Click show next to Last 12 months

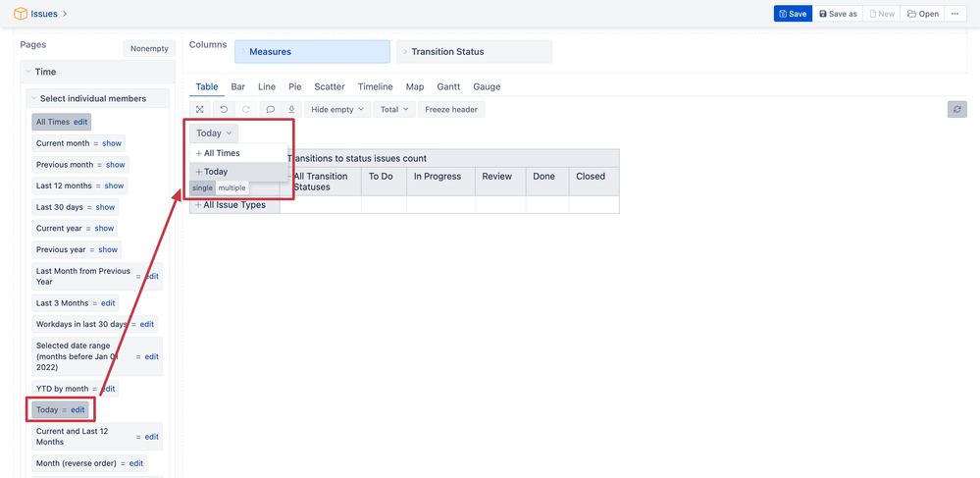click(114, 186)
